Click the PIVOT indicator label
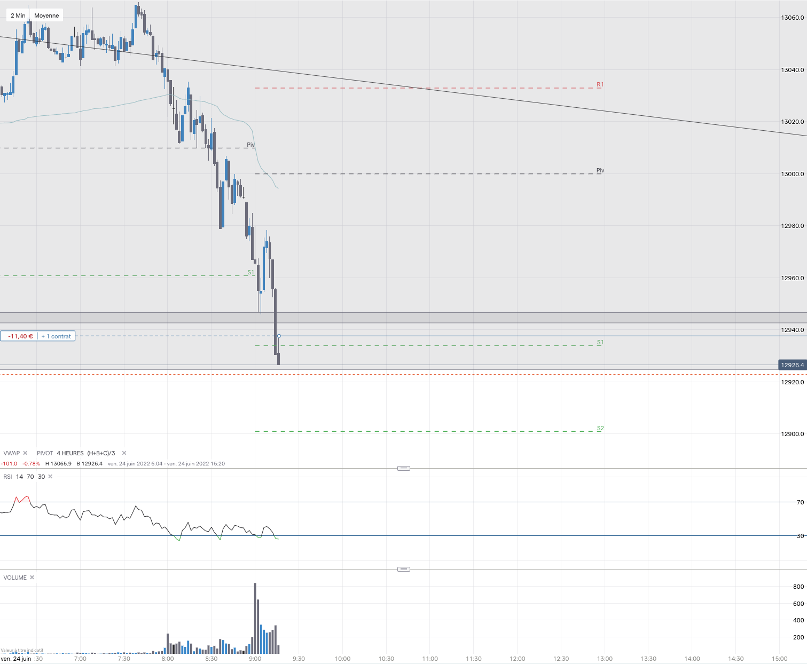 (45, 453)
